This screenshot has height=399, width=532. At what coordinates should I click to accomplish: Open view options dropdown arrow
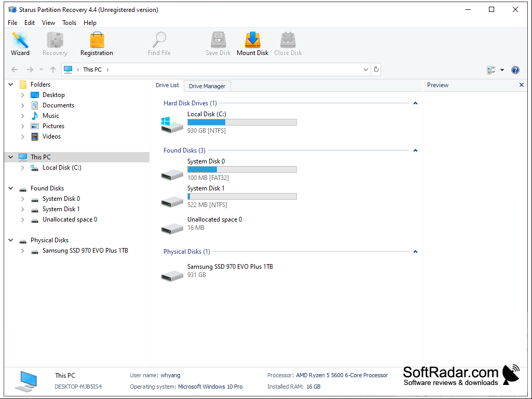pos(502,70)
